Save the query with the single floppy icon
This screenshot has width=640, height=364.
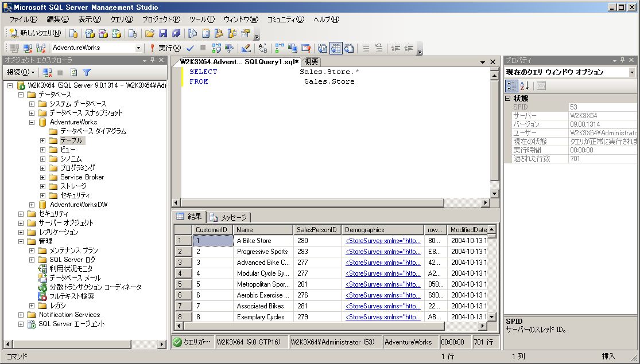pos(163,34)
